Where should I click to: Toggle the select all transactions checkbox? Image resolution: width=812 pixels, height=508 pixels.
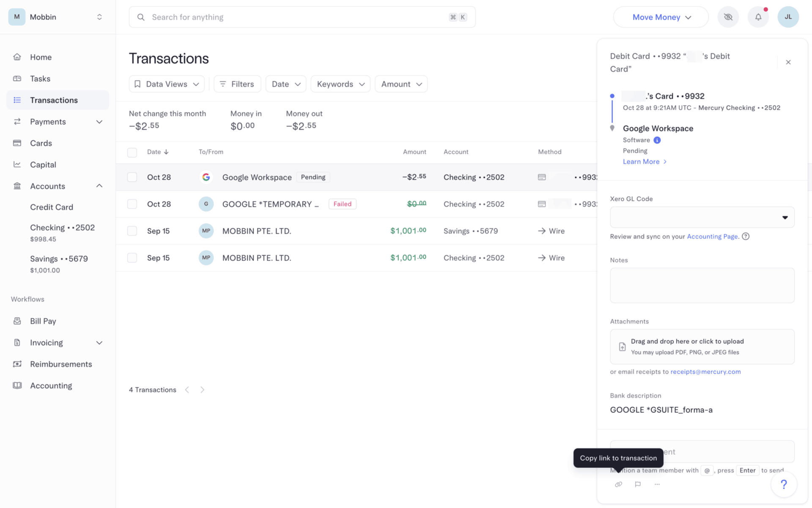tap(132, 152)
